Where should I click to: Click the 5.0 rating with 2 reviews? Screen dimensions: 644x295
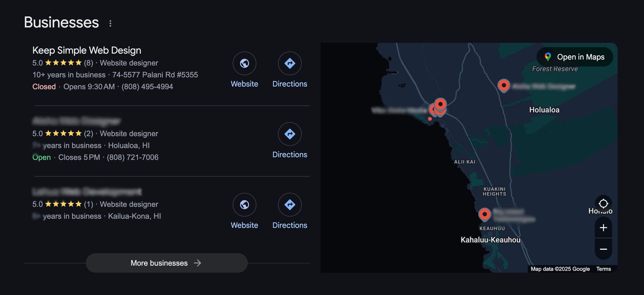[63, 134]
